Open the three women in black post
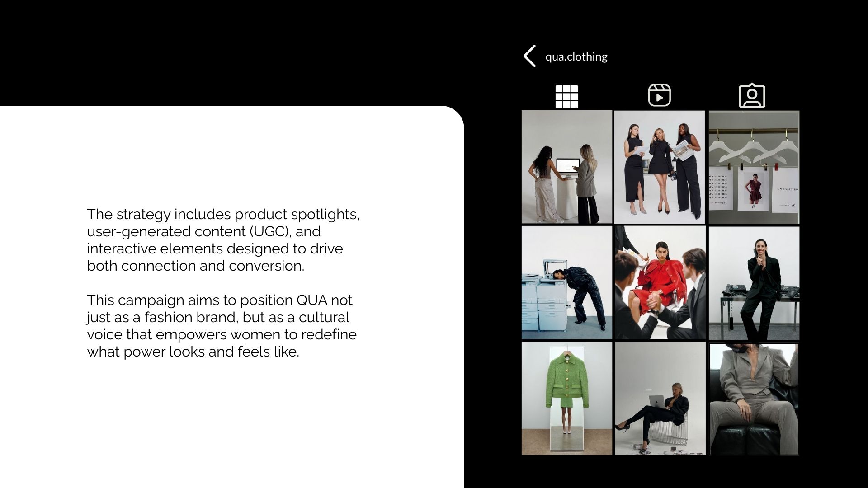868x488 pixels. [x=660, y=167]
